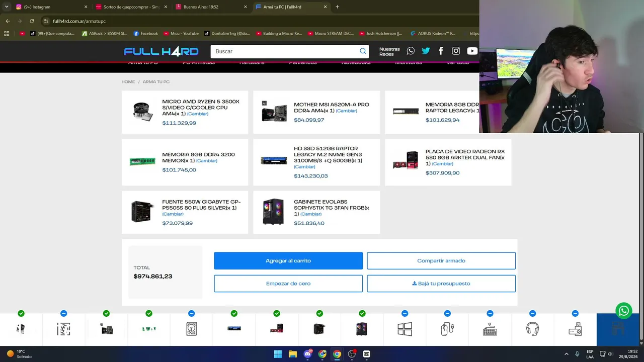Viewport: 644px width, 362px height.
Task: Open the Evolabs Sophystix case thumbnail
Action: (x=273, y=211)
